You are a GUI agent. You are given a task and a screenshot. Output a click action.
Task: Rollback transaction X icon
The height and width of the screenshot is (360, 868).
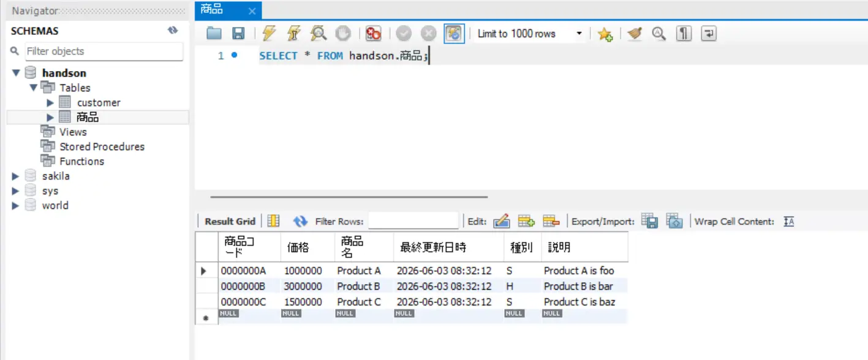pos(429,34)
